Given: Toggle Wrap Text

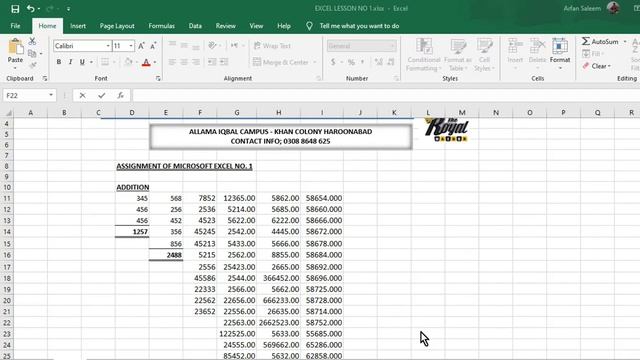Looking at the screenshot, I should tap(272, 46).
